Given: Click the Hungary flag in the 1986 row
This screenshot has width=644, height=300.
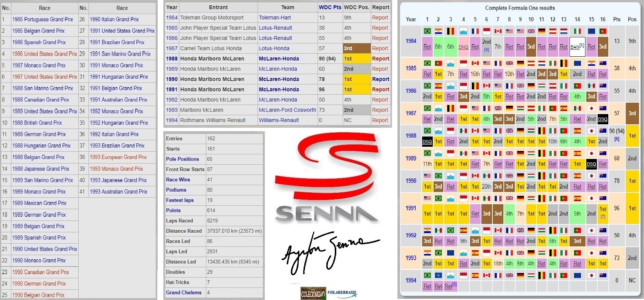Looking at the screenshot, I should [542, 86].
